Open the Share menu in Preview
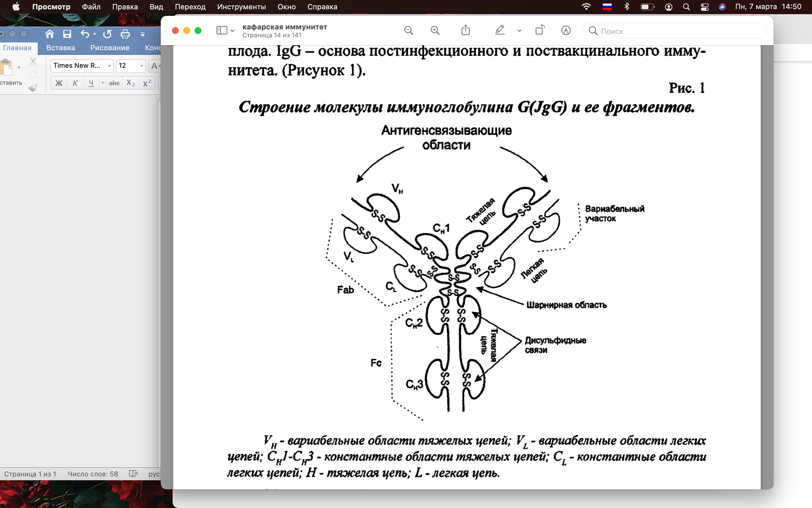Viewport: 812px width, 508px height. tap(465, 30)
